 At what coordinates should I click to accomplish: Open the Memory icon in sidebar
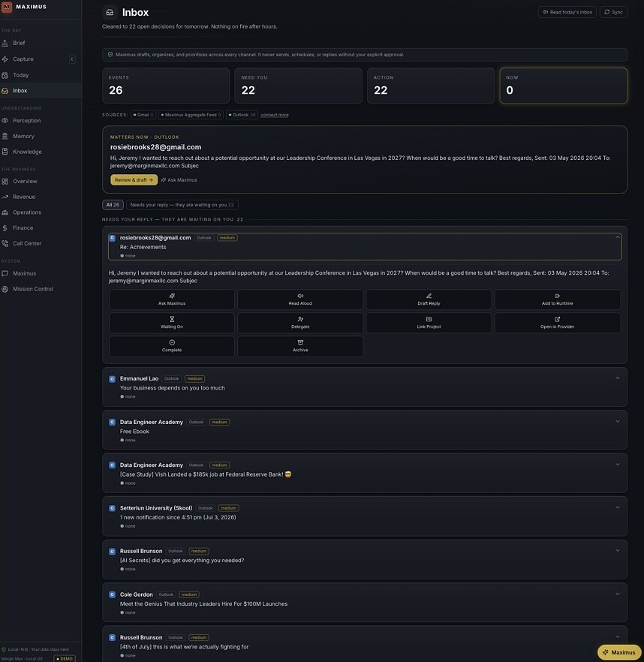point(5,137)
